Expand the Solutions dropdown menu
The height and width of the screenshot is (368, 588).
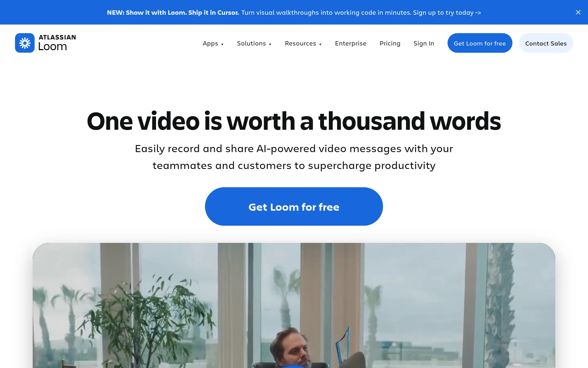click(x=254, y=43)
